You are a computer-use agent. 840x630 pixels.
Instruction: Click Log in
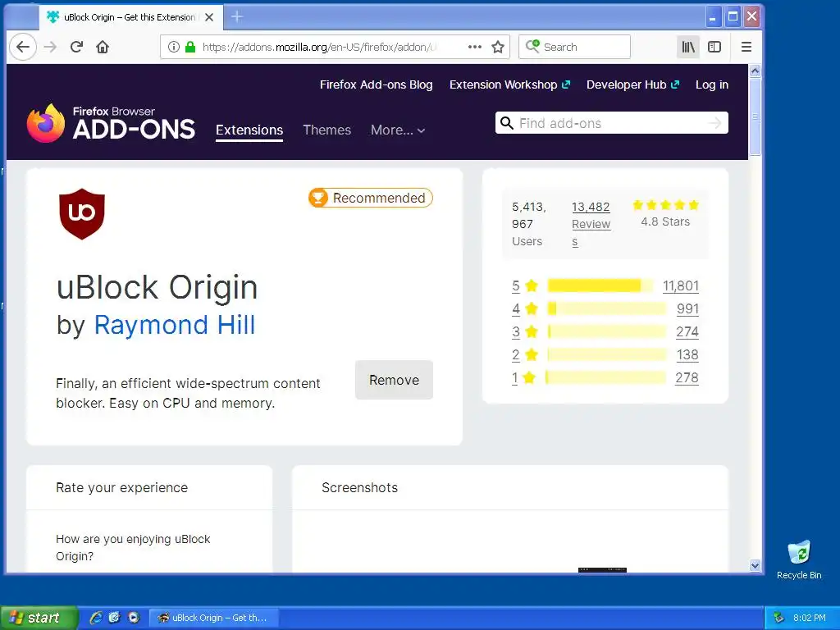(x=712, y=84)
